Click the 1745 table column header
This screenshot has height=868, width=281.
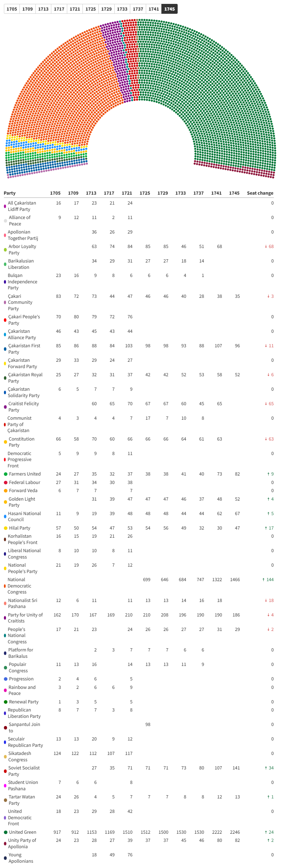[234, 193]
